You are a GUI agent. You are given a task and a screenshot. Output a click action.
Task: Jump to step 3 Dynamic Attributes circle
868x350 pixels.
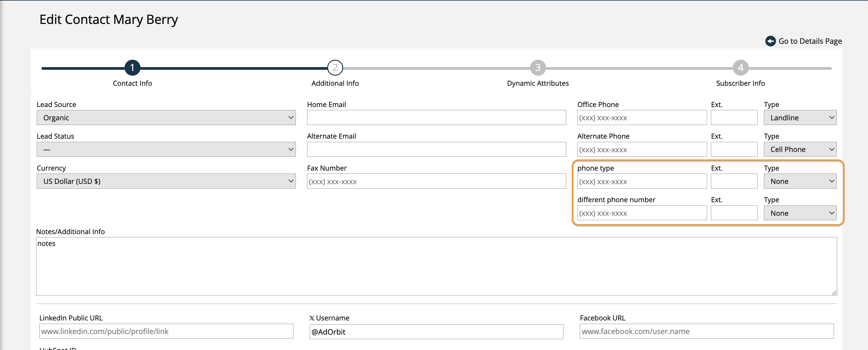click(538, 68)
